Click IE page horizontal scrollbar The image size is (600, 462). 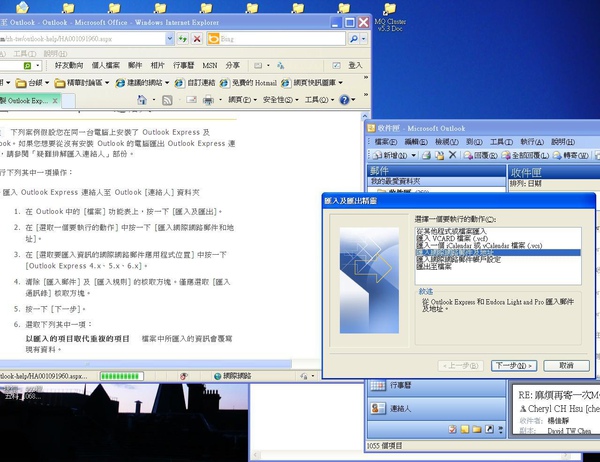[x=145, y=364]
